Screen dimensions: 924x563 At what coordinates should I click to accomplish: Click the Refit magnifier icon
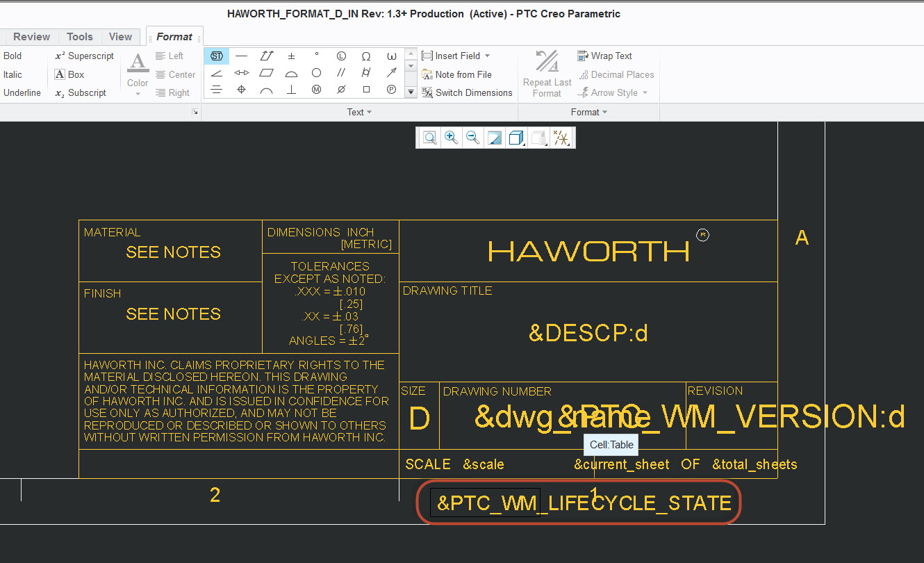430,138
